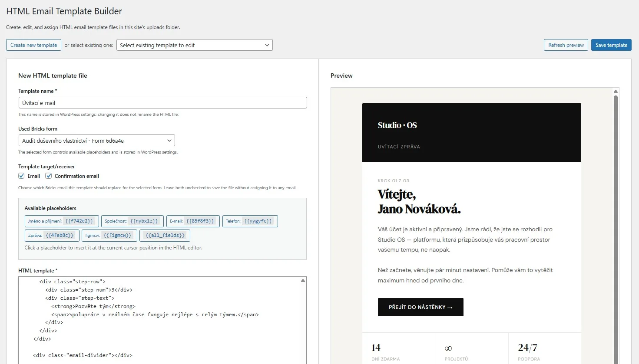
Task: Click the New HTML template file heading
Action: [53, 75]
